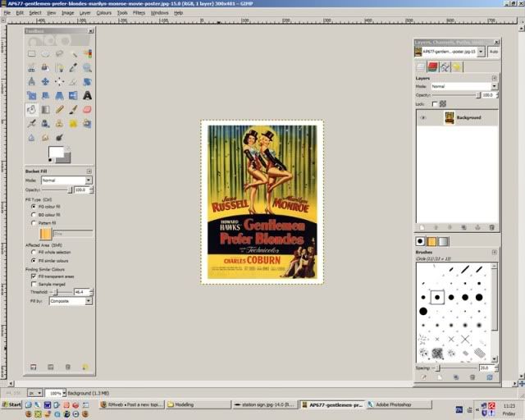This screenshot has height=420, width=525.
Task: Switch to the Paths tab in dock
Action: (x=445, y=66)
